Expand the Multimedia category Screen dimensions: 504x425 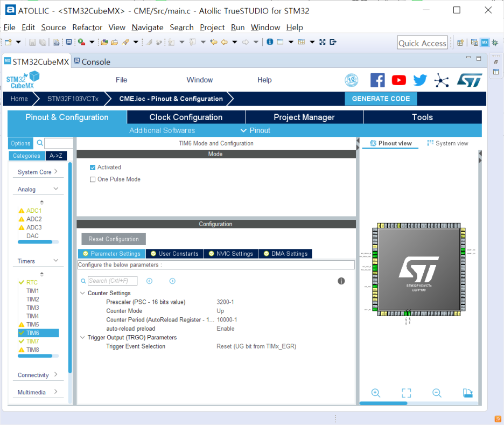(56, 392)
